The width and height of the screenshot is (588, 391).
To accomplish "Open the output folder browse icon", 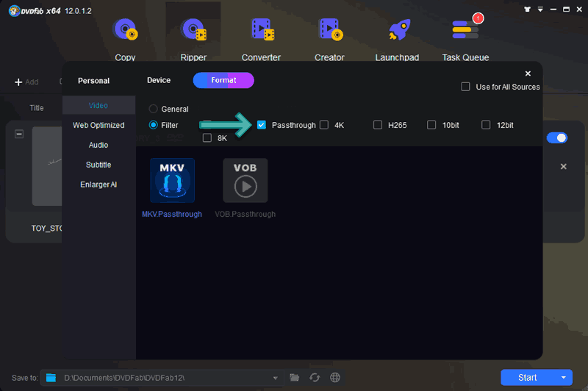I will [x=295, y=378].
